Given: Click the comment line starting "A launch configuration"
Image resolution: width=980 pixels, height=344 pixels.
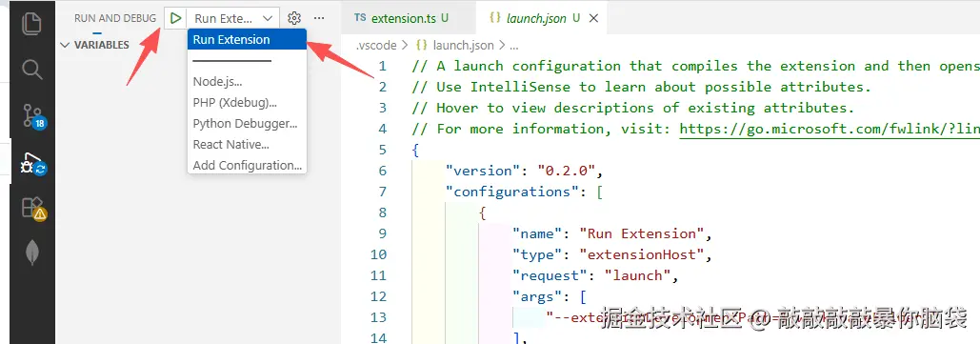Looking at the screenshot, I should tap(695, 67).
